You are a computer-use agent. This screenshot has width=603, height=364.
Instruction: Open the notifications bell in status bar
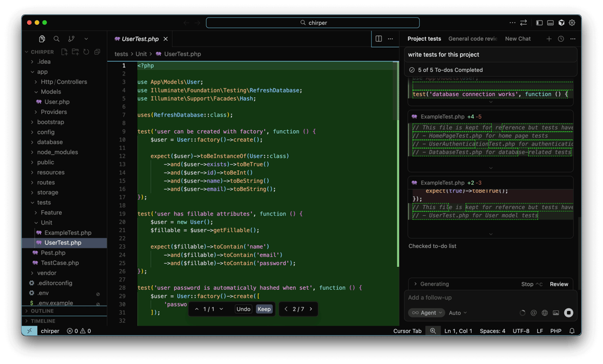point(572,331)
